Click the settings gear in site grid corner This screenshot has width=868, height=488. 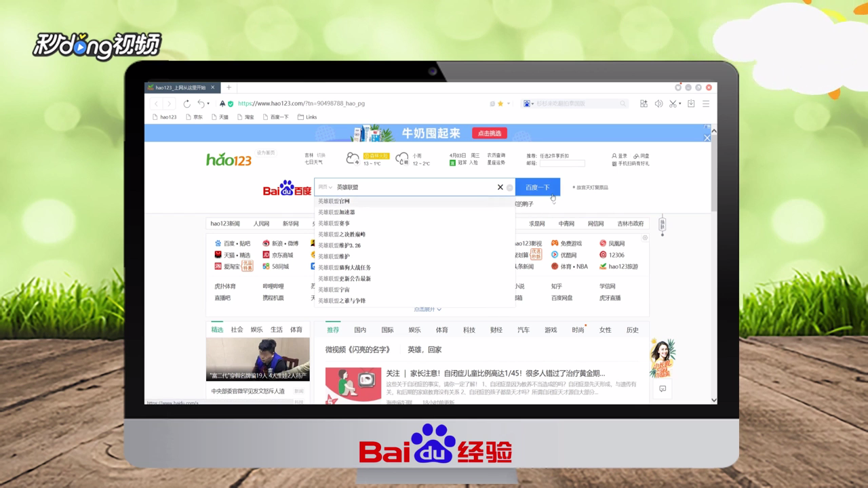[x=645, y=238]
